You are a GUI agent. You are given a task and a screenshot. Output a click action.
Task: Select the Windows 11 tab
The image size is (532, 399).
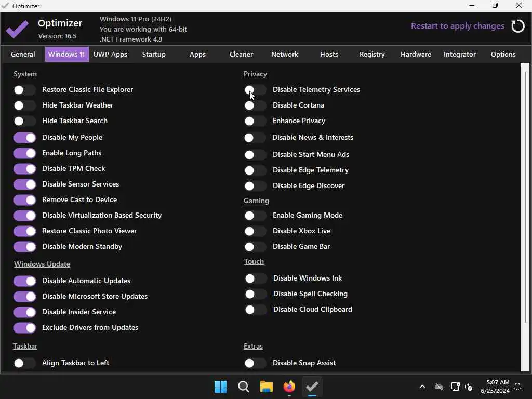[67, 54]
